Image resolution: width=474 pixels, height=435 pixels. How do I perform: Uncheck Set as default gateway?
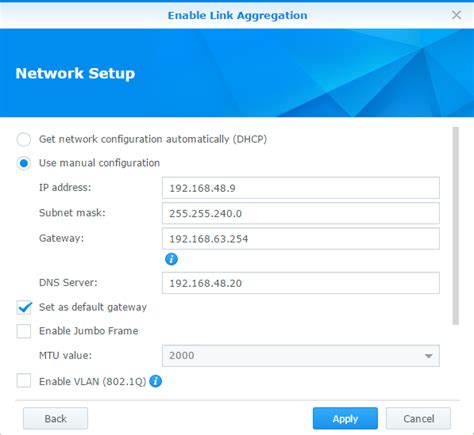click(x=24, y=307)
